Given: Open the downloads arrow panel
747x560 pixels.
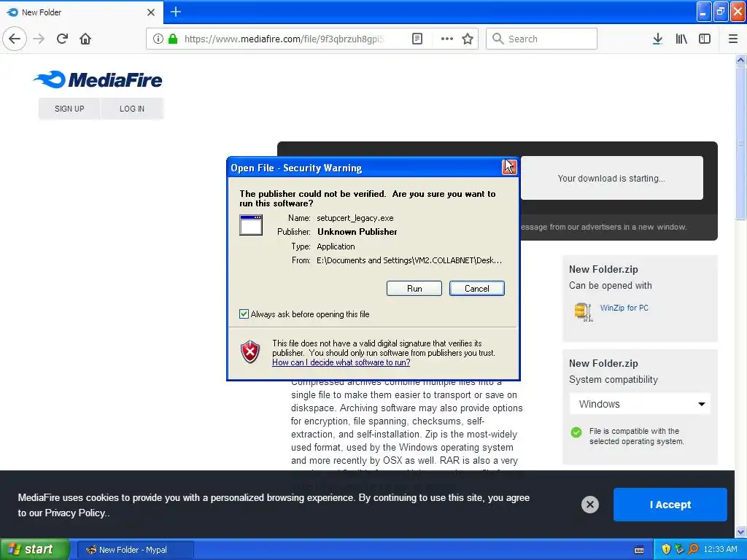Looking at the screenshot, I should [657, 39].
